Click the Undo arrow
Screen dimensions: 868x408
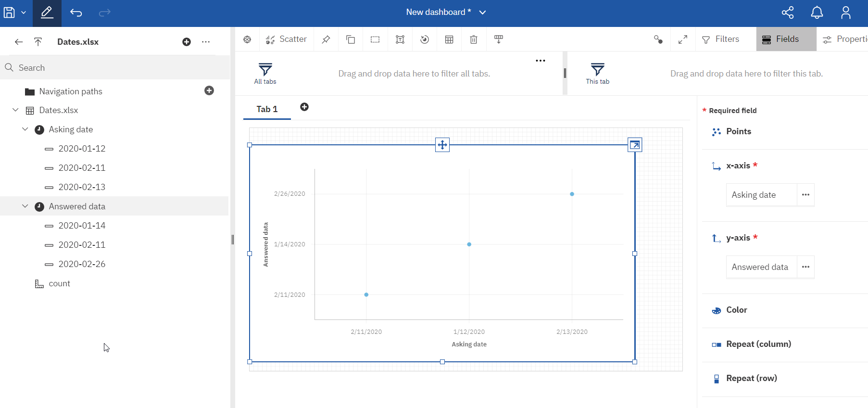pyautogui.click(x=76, y=13)
